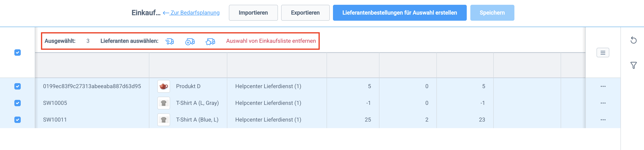Click the teapot thumbnail for Produkt D

pos(164,86)
